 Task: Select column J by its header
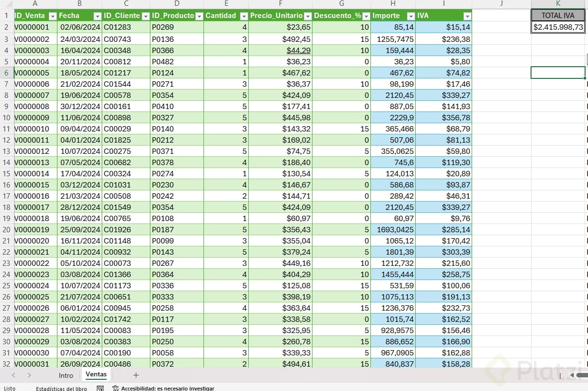[x=501, y=4]
